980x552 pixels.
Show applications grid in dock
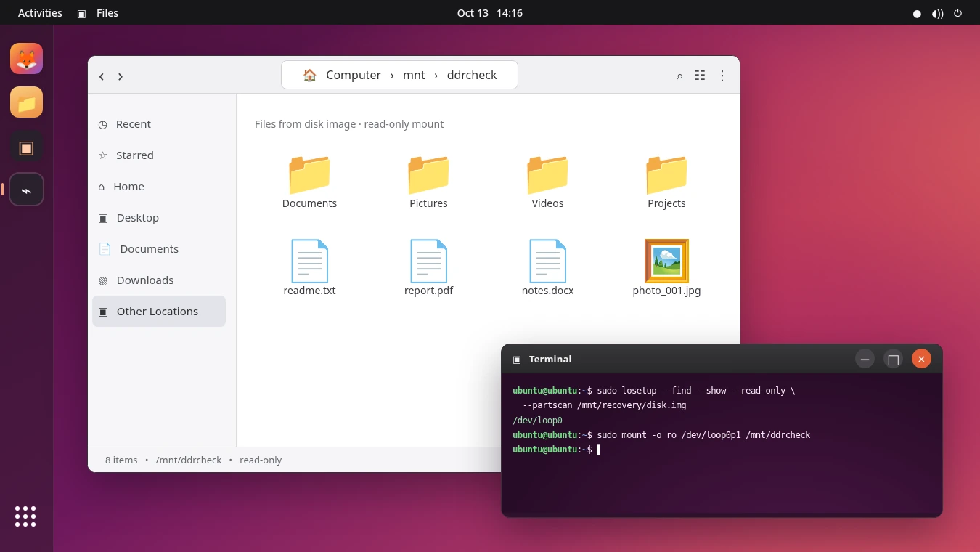pos(25,516)
